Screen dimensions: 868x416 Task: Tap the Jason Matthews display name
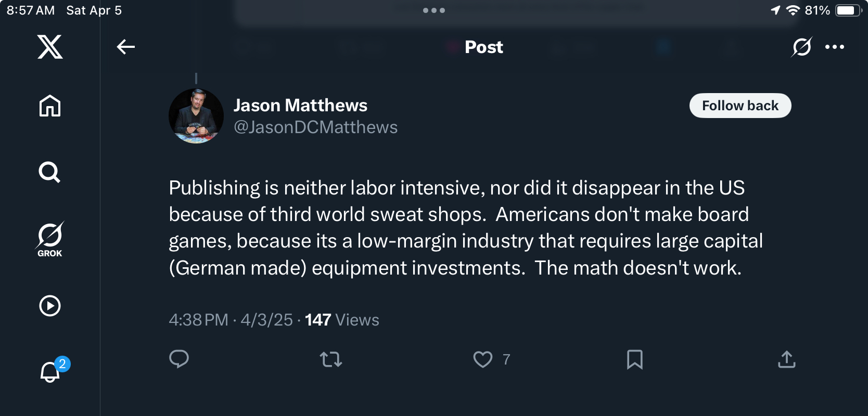click(x=300, y=106)
